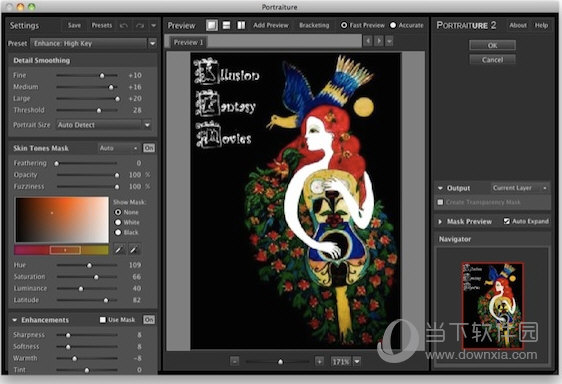Go to next preview tab arrow
The height and width of the screenshot is (384, 562).
tap(379, 41)
